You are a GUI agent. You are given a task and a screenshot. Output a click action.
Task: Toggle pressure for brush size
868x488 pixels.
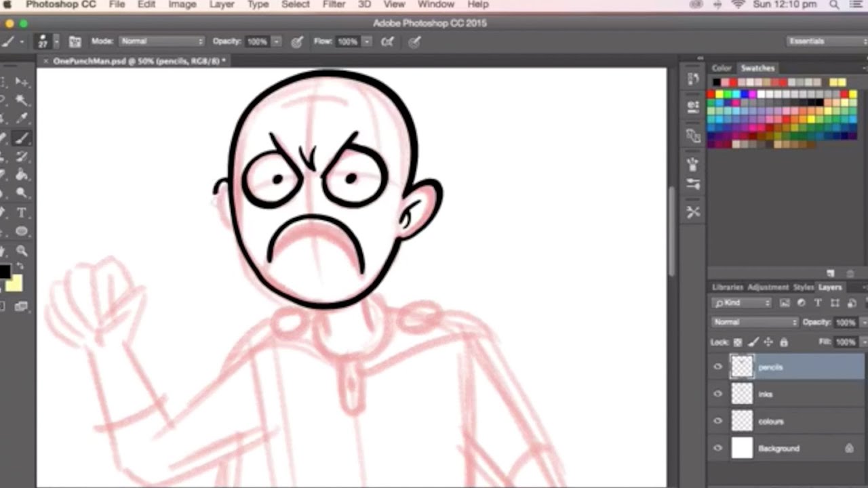[414, 42]
